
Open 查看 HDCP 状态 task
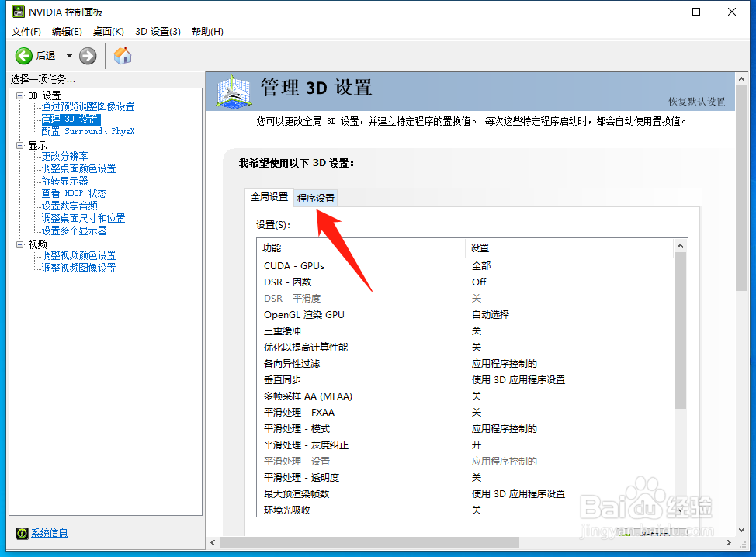(74, 193)
